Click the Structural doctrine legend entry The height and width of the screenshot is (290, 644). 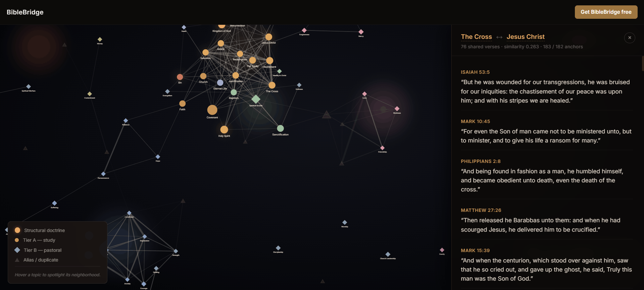pos(40,230)
